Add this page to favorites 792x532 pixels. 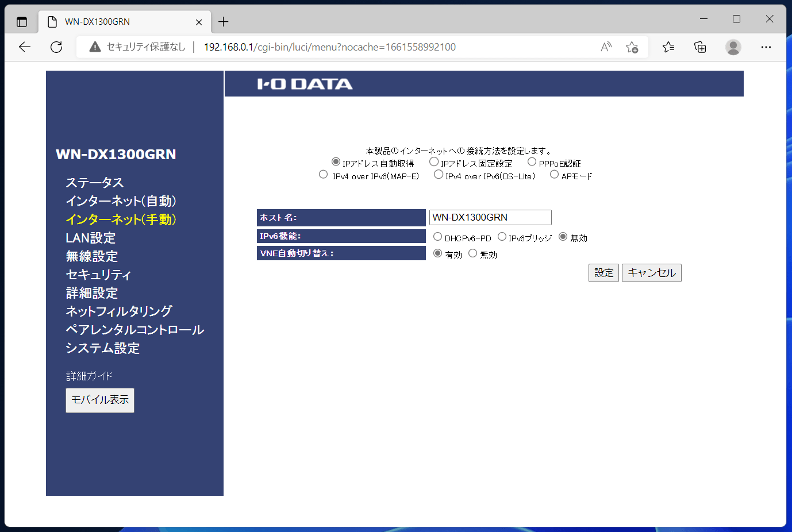click(632, 47)
